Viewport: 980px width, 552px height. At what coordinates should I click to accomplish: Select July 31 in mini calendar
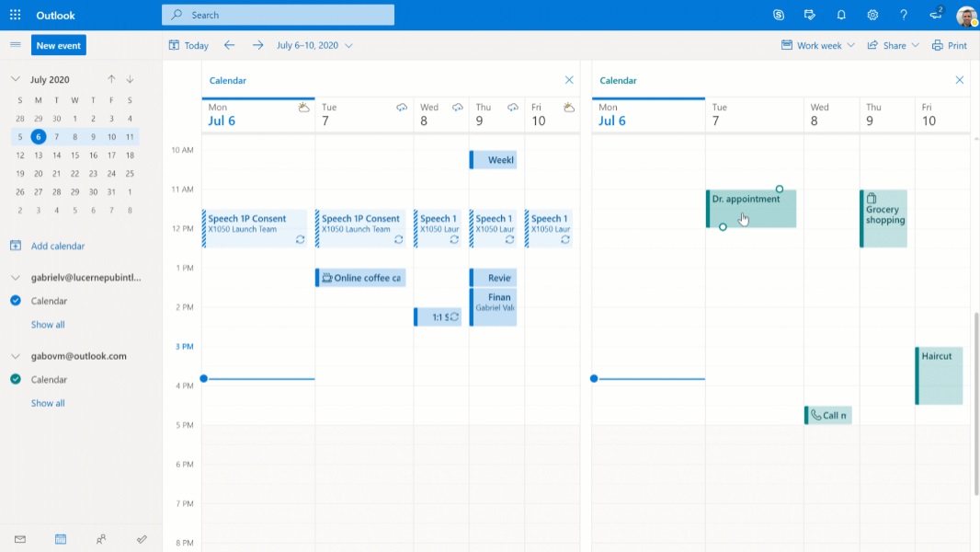111,192
